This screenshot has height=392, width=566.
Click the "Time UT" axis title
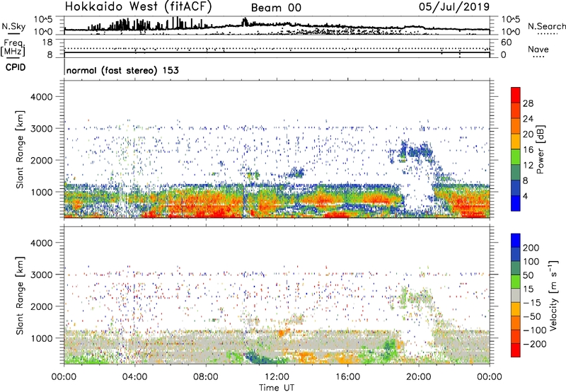277,387
